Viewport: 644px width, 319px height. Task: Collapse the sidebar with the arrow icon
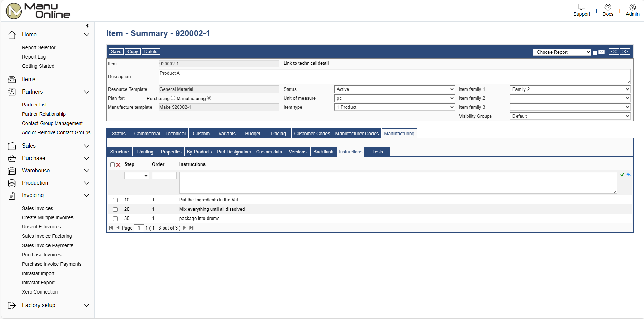point(87,26)
